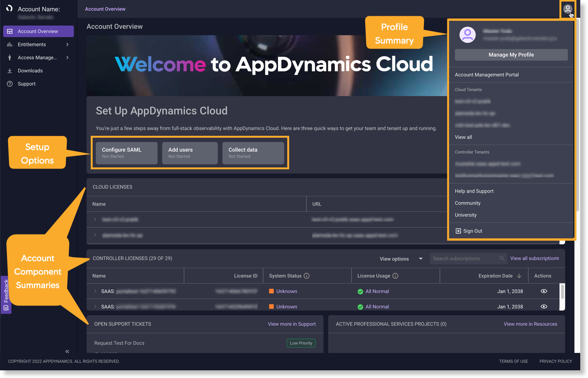Click the URL column header in Cloud Licenses
Image resolution: width=588 pixels, height=378 pixels.
point(317,204)
